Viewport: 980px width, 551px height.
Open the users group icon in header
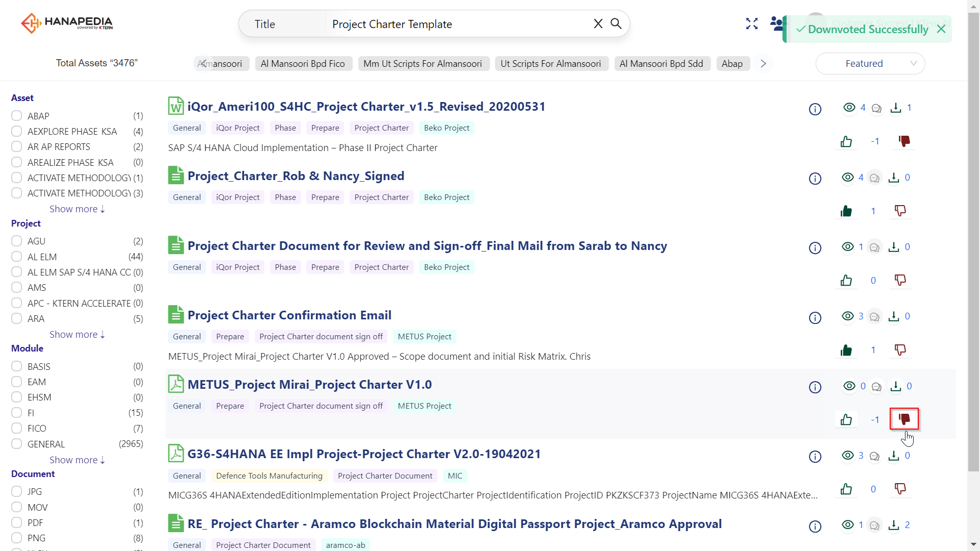pyautogui.click(x=777, y=23)
